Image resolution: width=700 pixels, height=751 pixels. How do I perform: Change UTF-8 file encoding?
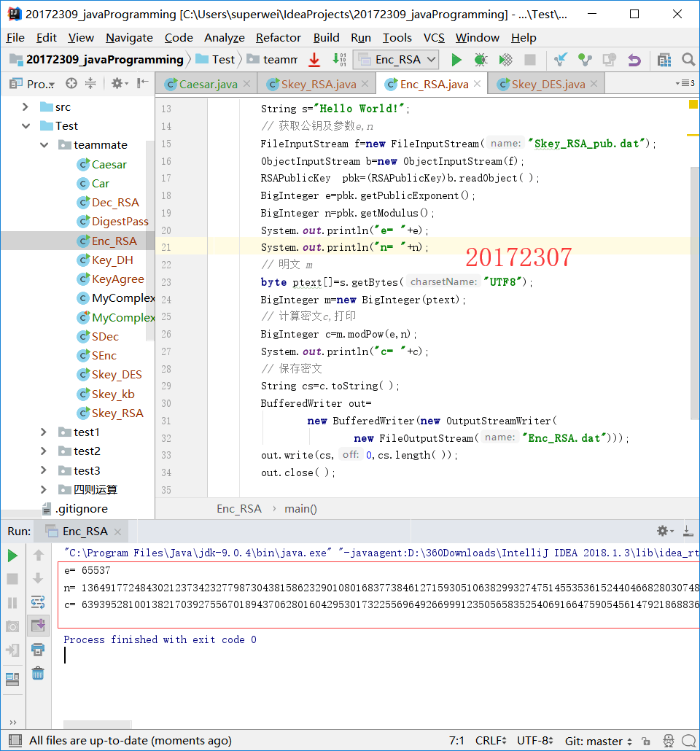[x=534, y=741]
